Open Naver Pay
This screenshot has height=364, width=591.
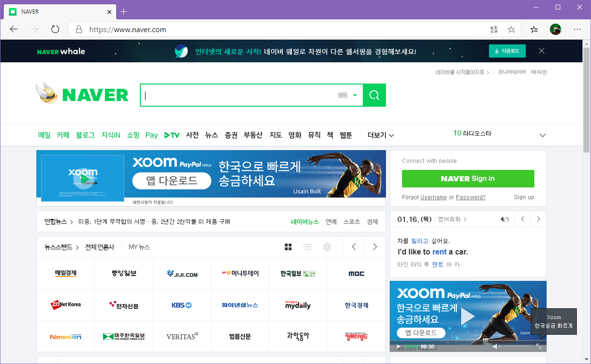coord(152,135)
